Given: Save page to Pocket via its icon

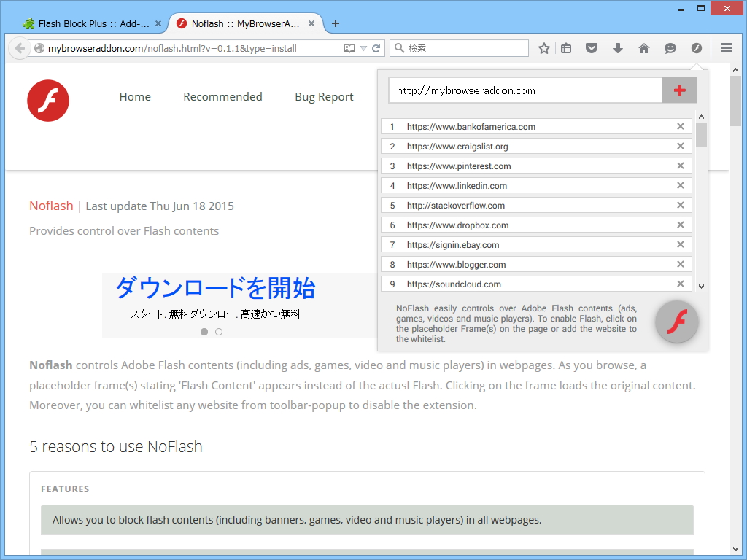Looking at the screenshot, I should 592,47.
